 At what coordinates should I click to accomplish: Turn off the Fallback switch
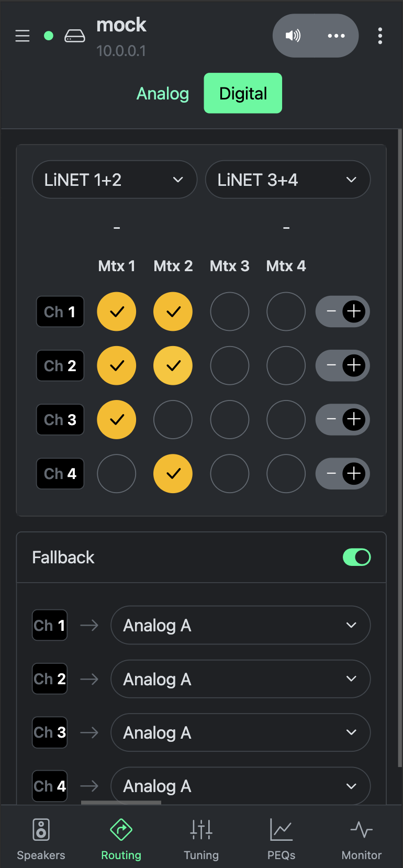click(357, 557)
